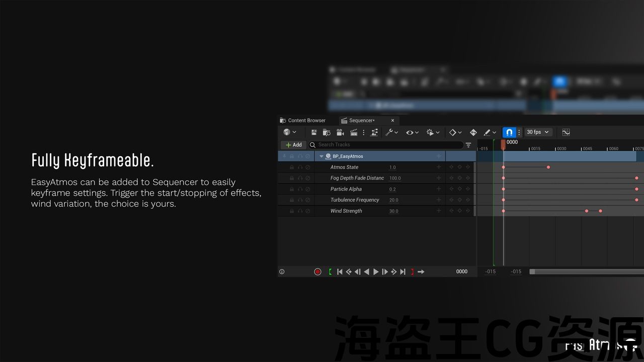
Task: Click the Create Camera icon in Sequencer toolbar
Action: pyautogui.click(x=340, y=132)
